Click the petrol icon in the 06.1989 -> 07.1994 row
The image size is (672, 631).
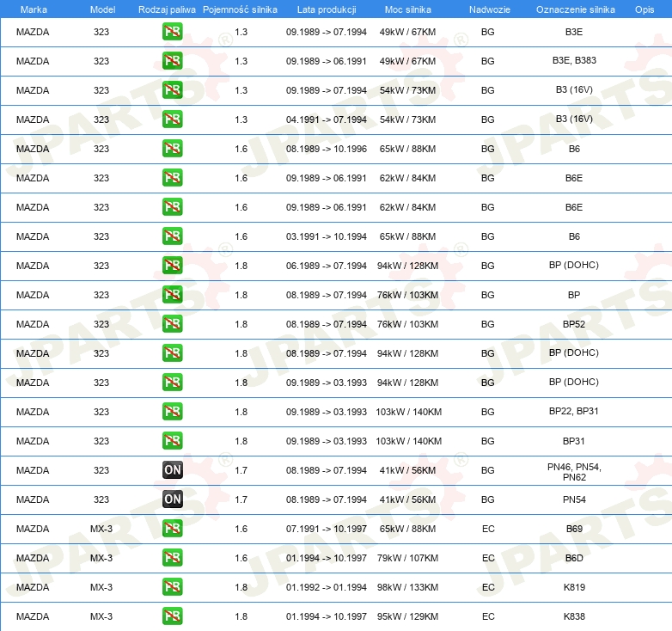point(172,266)
